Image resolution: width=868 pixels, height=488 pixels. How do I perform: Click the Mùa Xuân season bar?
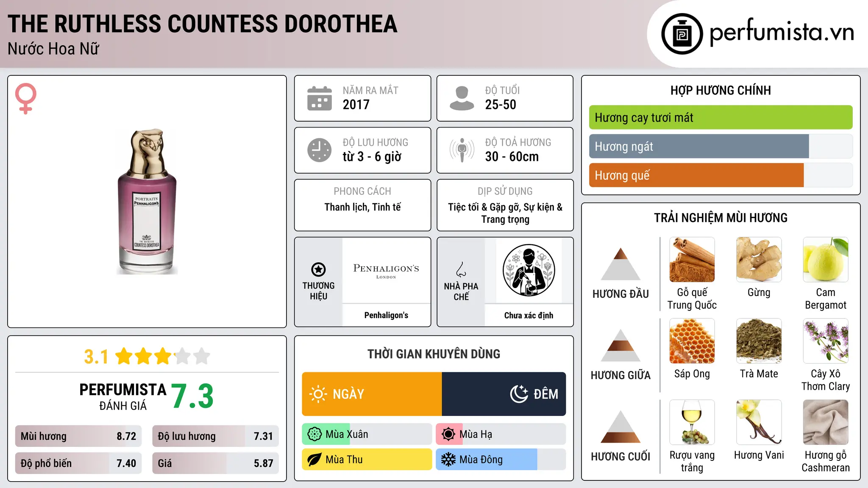[x=367, y=434]
